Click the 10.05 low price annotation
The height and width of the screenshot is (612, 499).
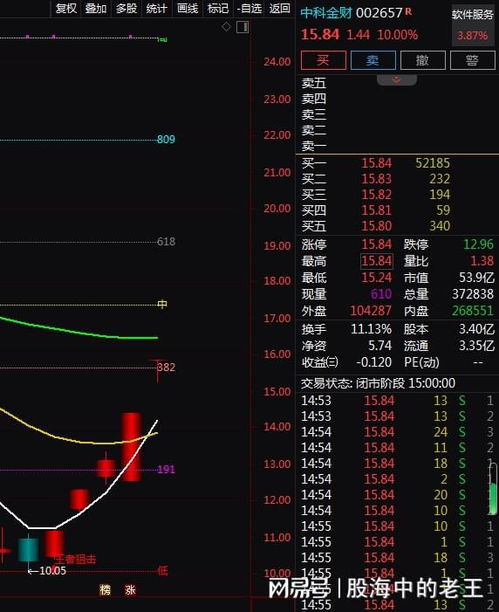point(47,571)
